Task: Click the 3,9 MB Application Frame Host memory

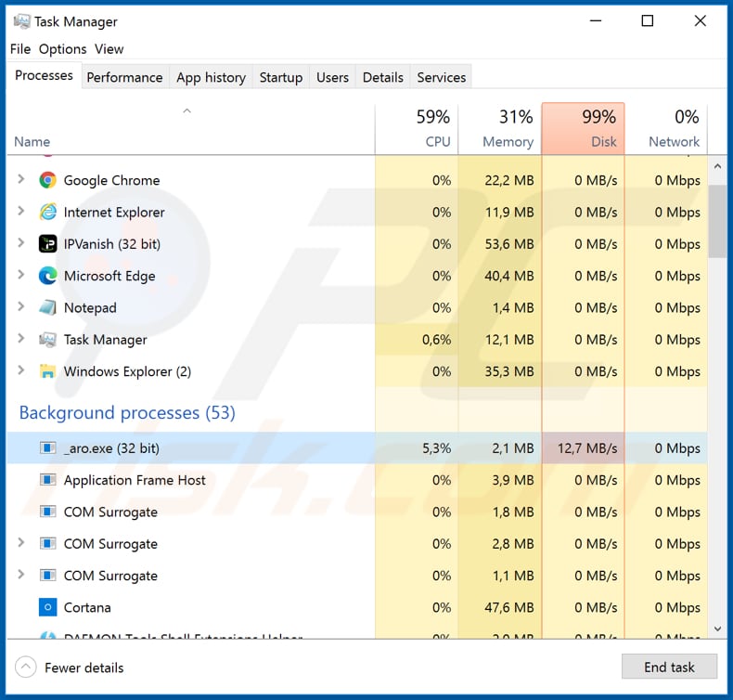Action: (x=513, y=480)
